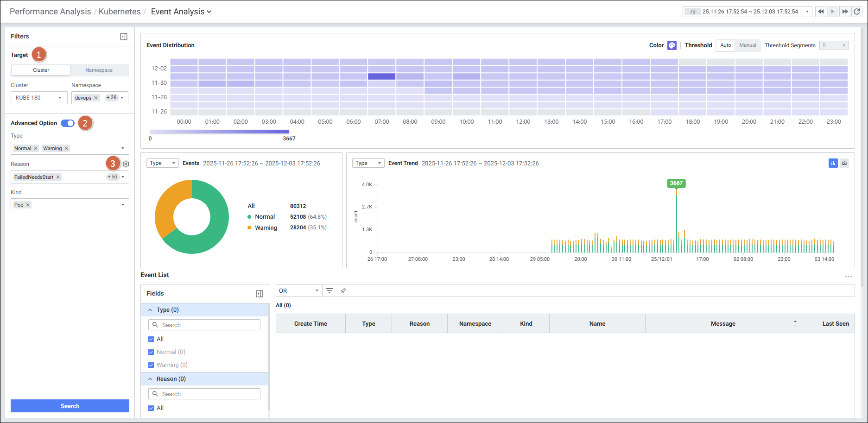Screen dimensions: 868x423
Task: Open the OR condition dropdown
Action: pos(299,291)
